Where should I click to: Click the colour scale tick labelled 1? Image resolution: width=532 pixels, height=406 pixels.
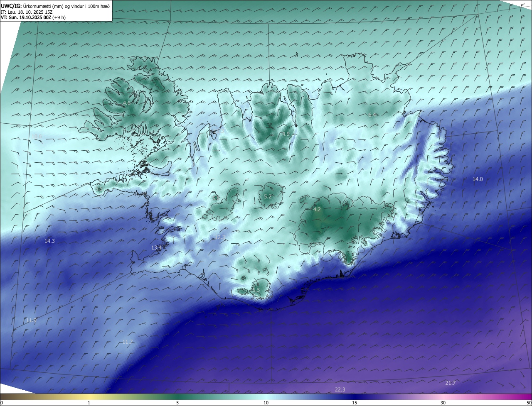(89, 403)
